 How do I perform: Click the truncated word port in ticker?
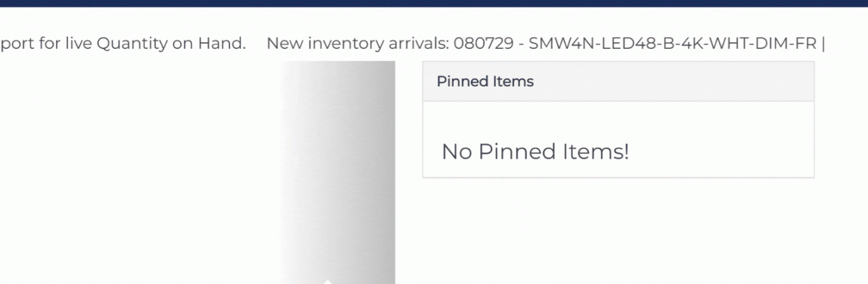tap(15, 44)
